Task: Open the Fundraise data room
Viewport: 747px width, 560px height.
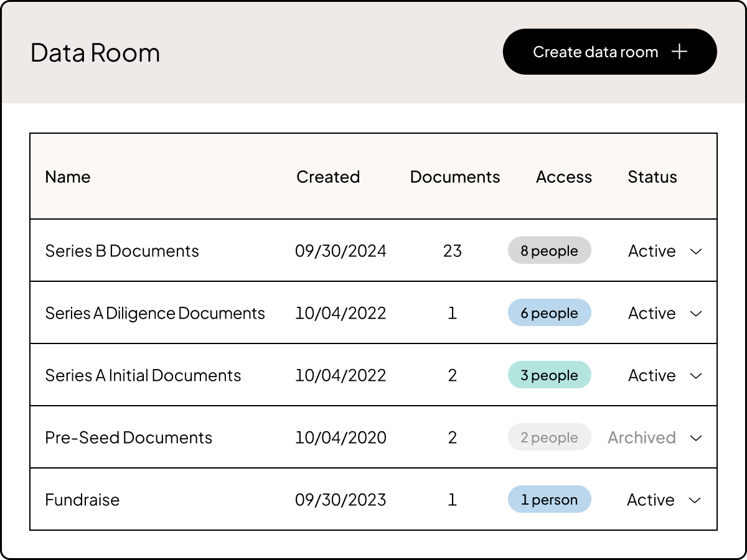Action: click(83, 500)
